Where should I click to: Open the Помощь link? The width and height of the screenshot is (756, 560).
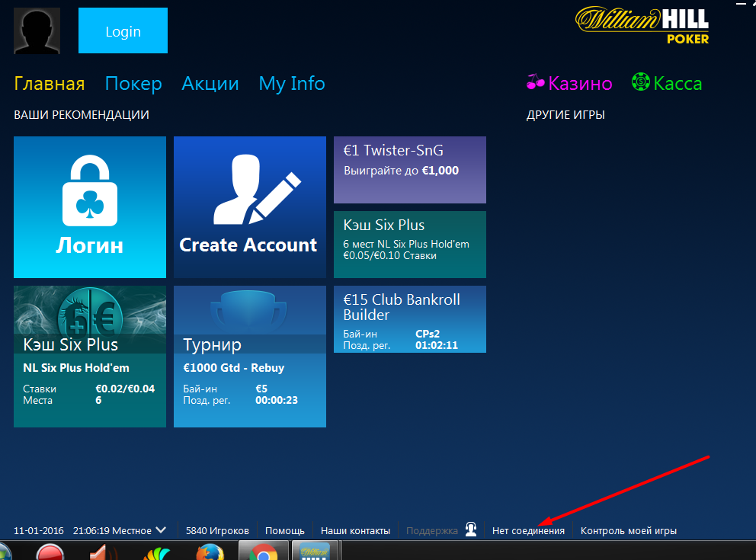285,530
